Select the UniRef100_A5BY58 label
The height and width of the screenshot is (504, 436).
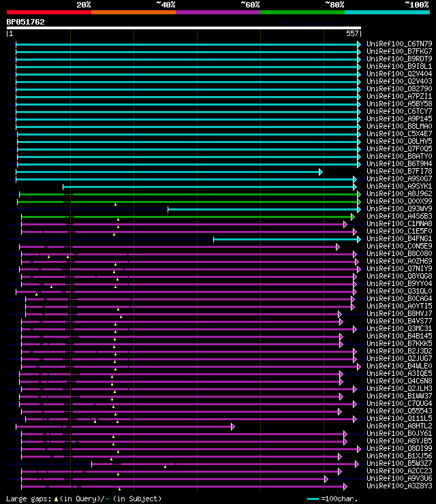click(399, 104)
